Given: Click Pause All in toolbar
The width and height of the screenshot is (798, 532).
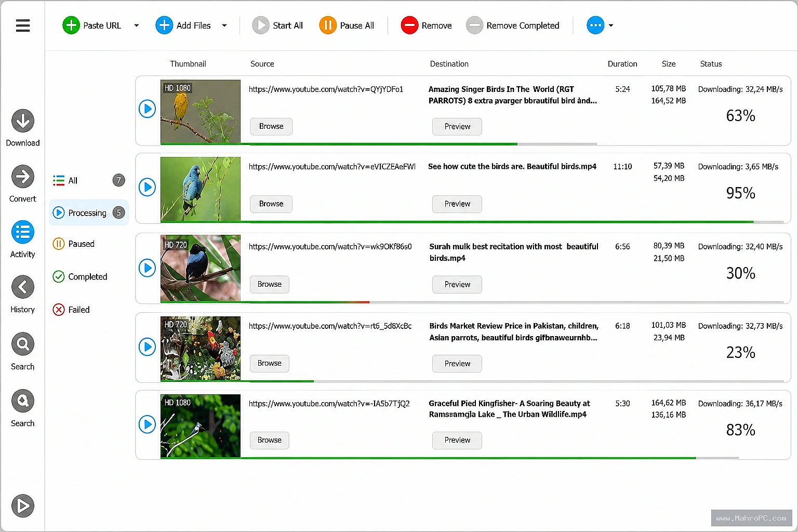Looking at the screenshot, I should [347, 25].
